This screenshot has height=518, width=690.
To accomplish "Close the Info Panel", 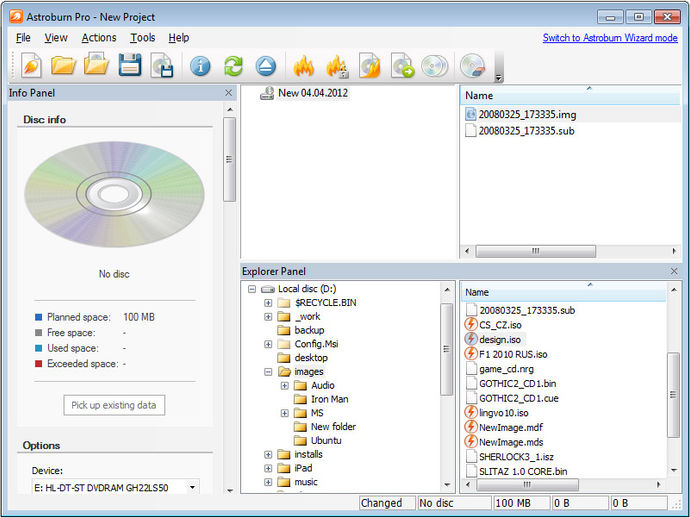I will coord(228,93).
